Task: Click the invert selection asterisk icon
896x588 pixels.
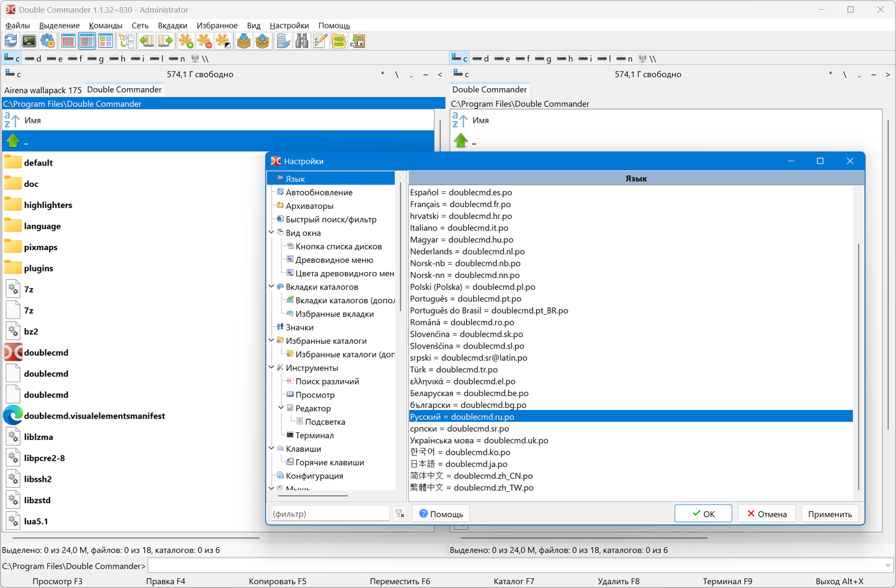Action: tap(223, 41)
